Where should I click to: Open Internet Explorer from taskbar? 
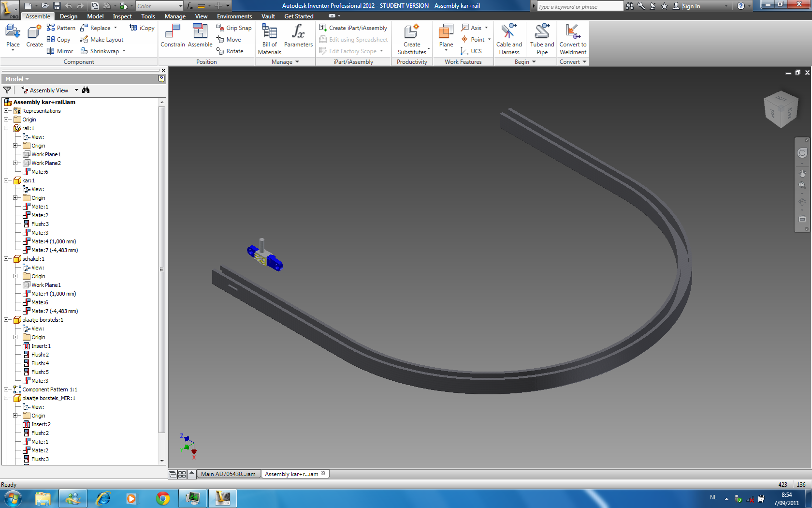click(102, 498)
